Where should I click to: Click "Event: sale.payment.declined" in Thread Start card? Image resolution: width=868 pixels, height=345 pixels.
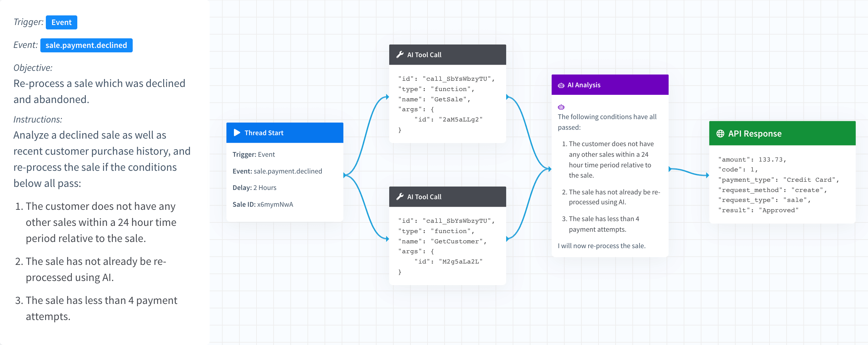click(277, 171)
